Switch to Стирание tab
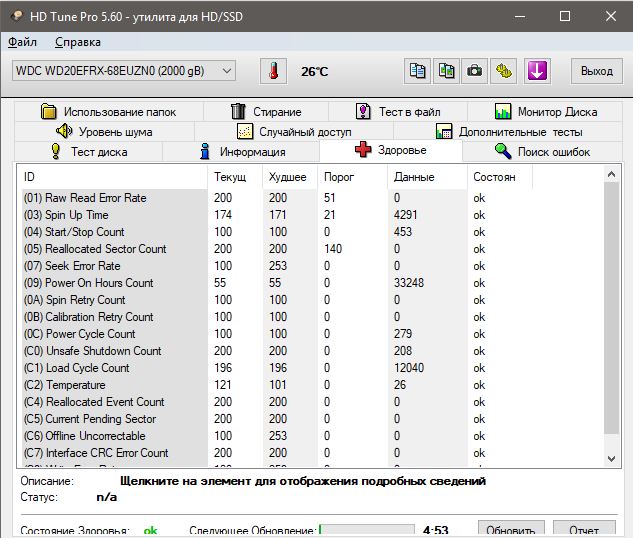 coord(266,111)
